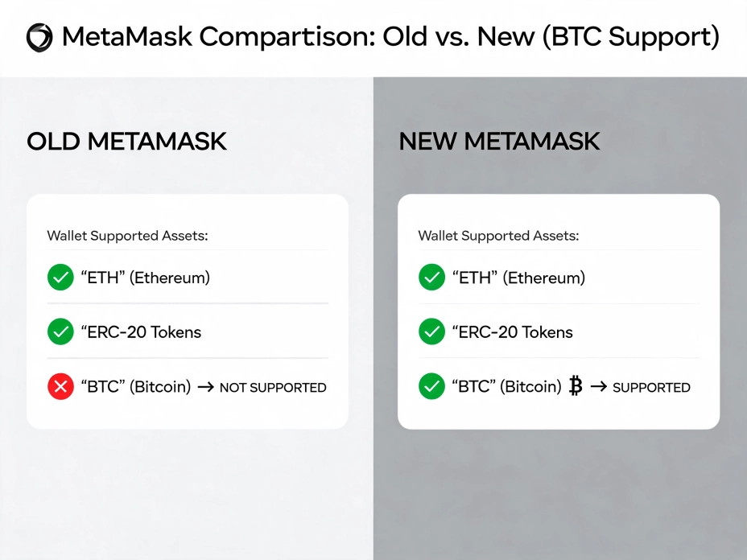
Task: Click the NEW METAMASK heading
Action: [499, 142]
